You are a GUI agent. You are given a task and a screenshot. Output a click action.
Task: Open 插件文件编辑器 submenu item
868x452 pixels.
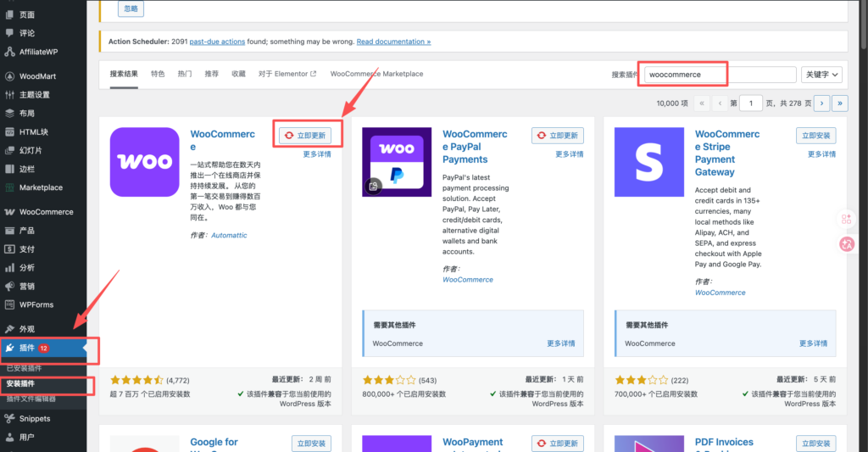click(x=31, y=399)
